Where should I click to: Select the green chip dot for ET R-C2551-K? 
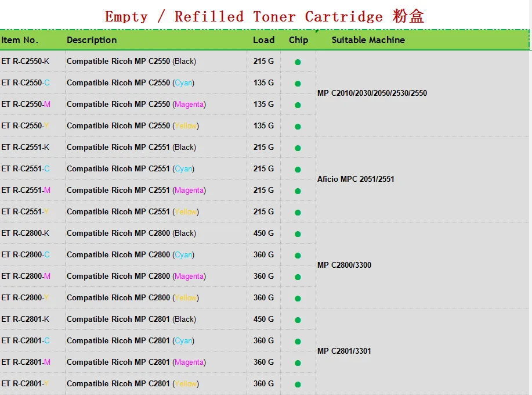click(298, 148)
